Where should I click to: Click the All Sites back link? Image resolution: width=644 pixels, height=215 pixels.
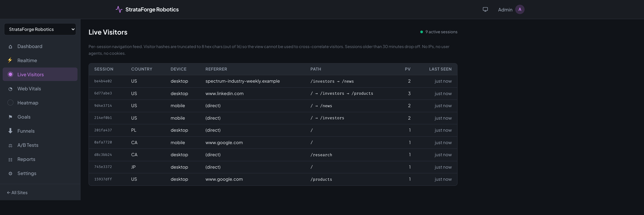17,192
